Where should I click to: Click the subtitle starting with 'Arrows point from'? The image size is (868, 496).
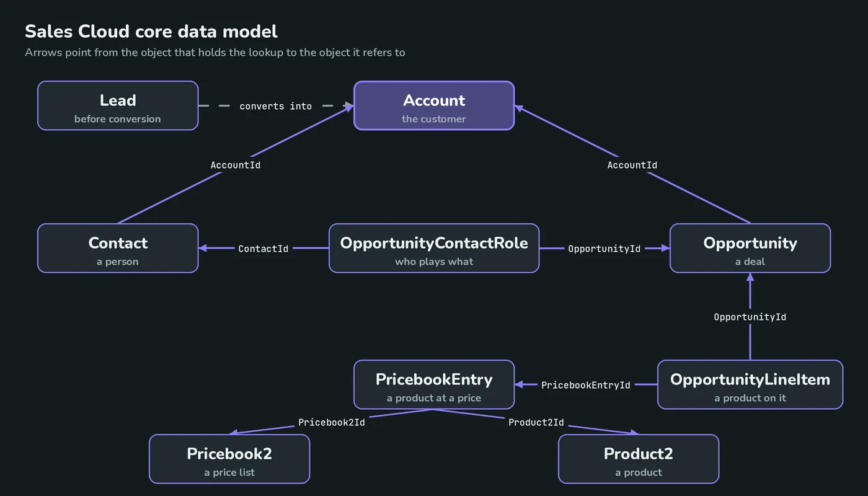215,52
